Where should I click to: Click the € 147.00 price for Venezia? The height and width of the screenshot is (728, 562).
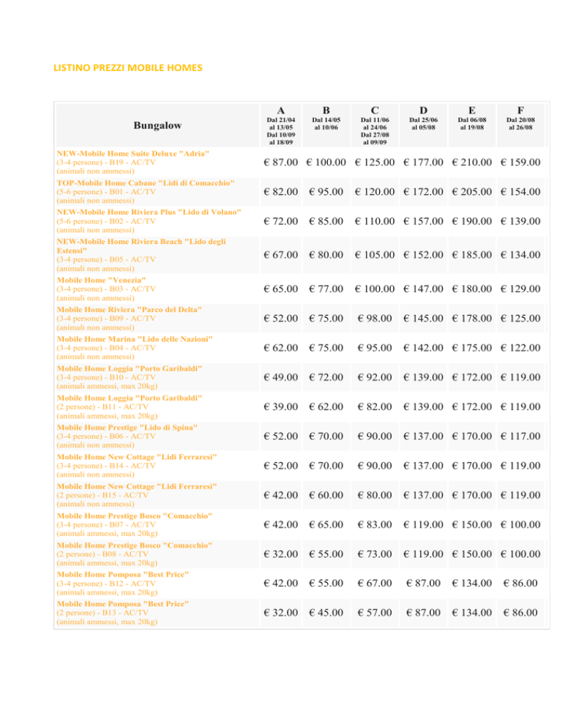point(423,289)
